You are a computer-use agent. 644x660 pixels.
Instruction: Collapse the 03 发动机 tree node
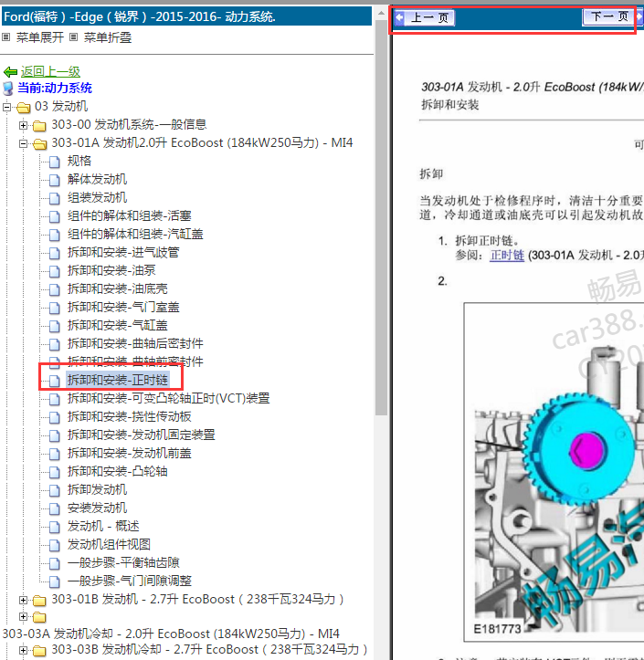click(6, 107)
